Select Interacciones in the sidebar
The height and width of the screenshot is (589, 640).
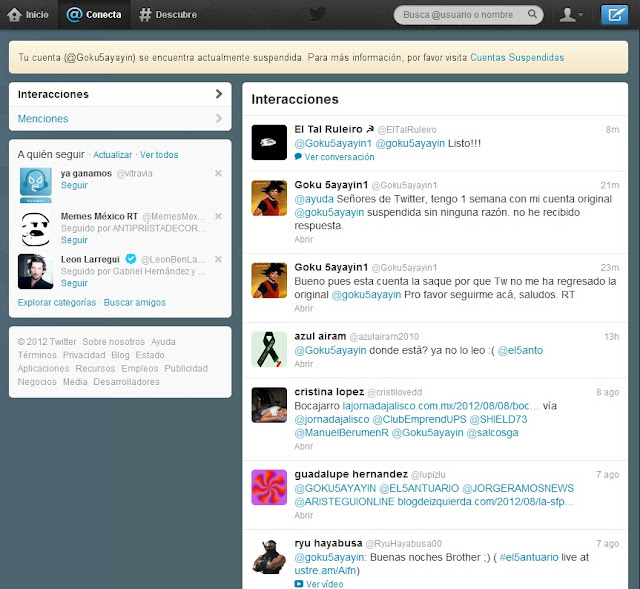tap(120, 94)
